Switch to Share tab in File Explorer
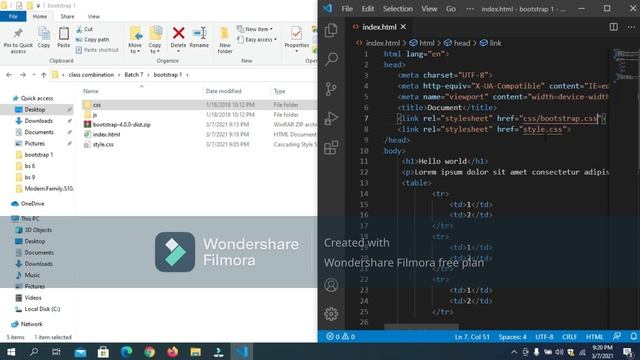Screen dimensions: 640x360 [67, 16]
